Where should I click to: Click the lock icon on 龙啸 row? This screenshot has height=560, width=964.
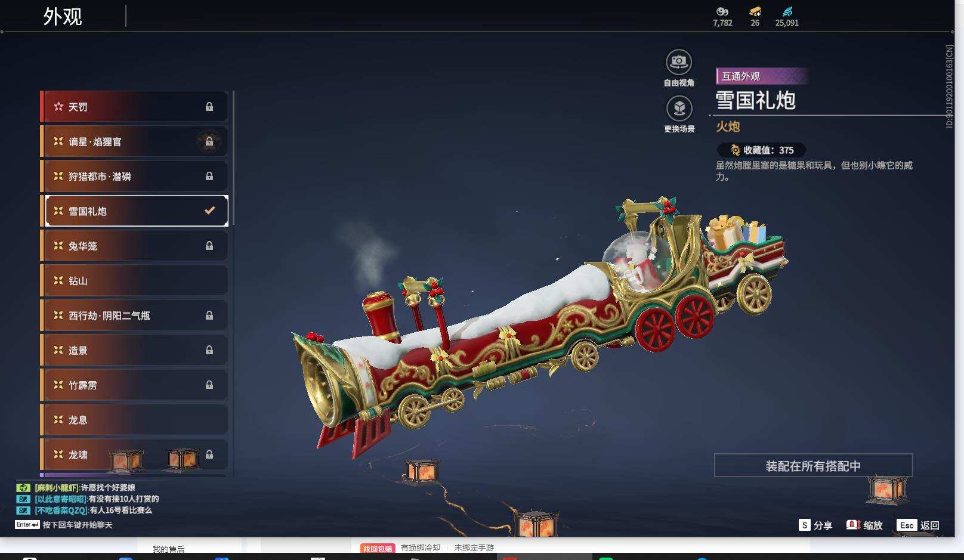point(209,454)
